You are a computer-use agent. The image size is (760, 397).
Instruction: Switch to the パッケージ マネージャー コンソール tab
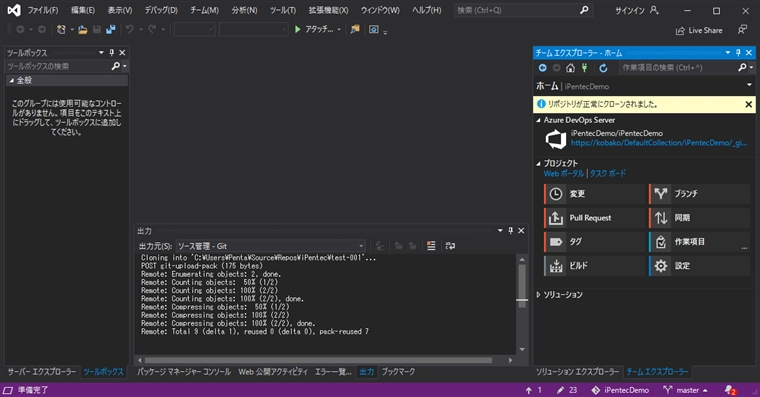184,372
